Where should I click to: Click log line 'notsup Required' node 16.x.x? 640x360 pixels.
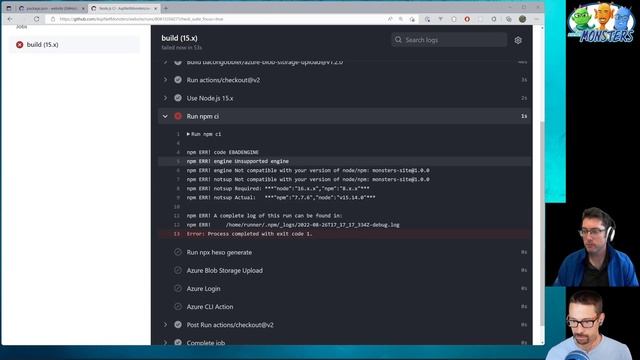click(278, 189)
